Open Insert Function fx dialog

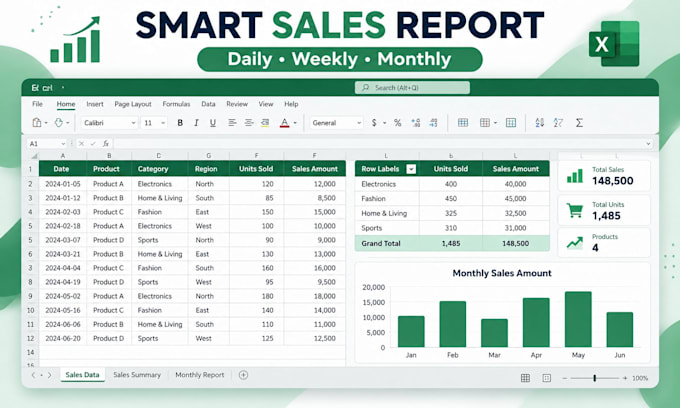tap(106, 144)
